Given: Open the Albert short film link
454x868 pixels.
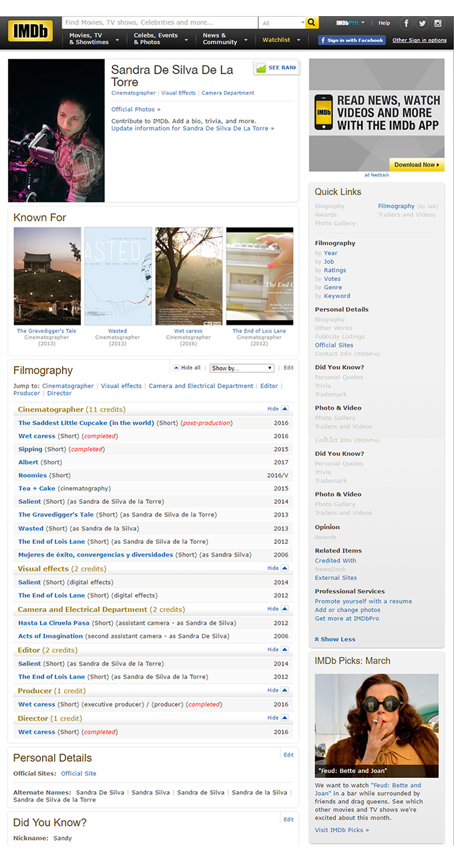Looking at the screenshot, I should [x=28, y=462].
